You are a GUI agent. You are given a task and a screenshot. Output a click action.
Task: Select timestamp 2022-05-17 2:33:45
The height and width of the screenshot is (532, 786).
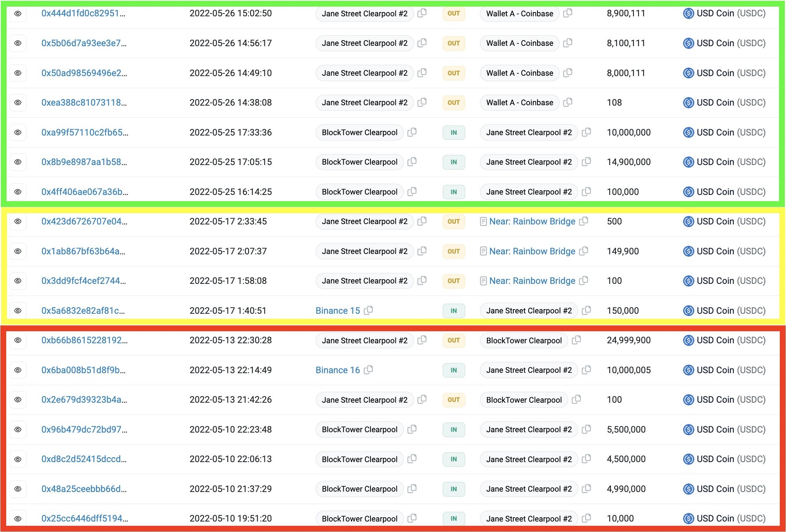228,221
